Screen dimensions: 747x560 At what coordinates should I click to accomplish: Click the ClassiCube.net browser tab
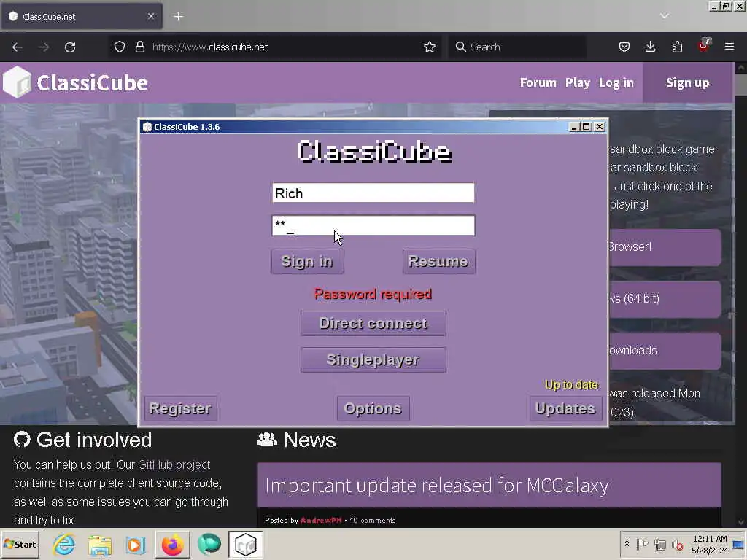(82, 17)
